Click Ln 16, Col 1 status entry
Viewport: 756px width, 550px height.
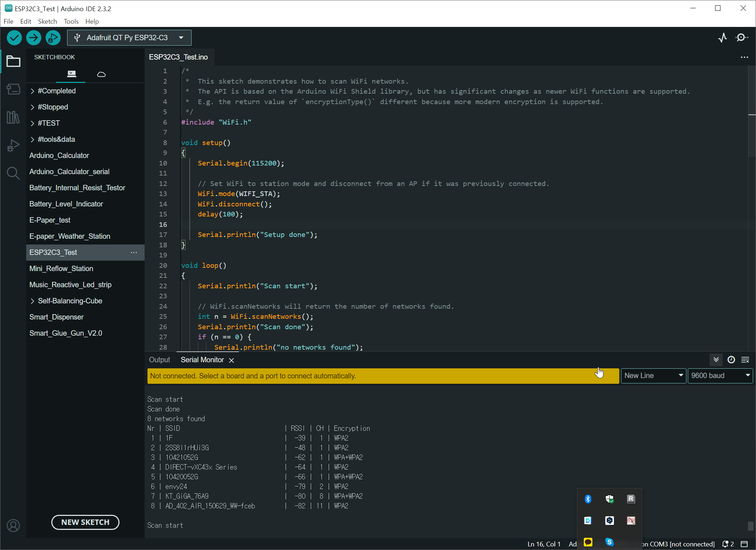(544, 544)
